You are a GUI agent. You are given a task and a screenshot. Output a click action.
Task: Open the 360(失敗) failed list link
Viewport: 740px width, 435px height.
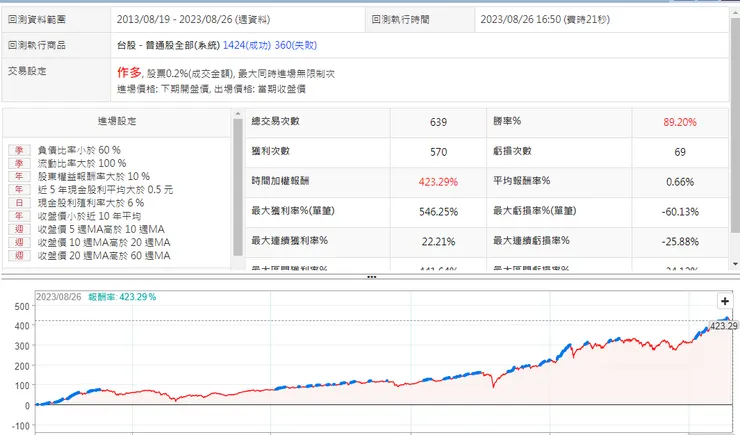(295, 45)
